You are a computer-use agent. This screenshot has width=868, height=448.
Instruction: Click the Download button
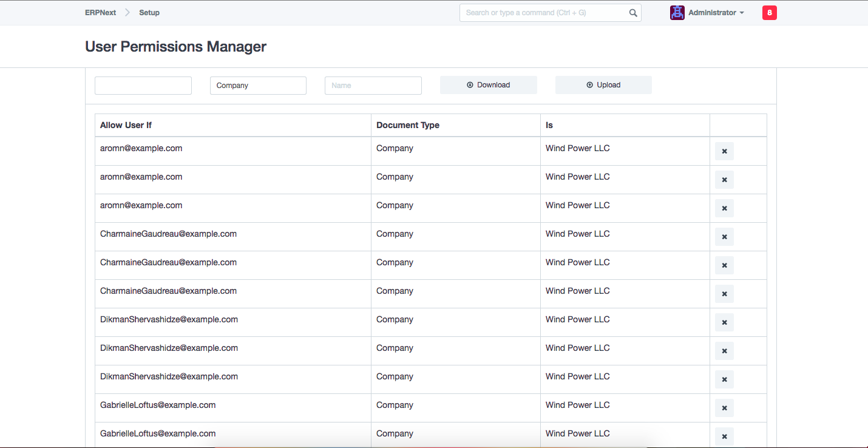pos(488,84)
